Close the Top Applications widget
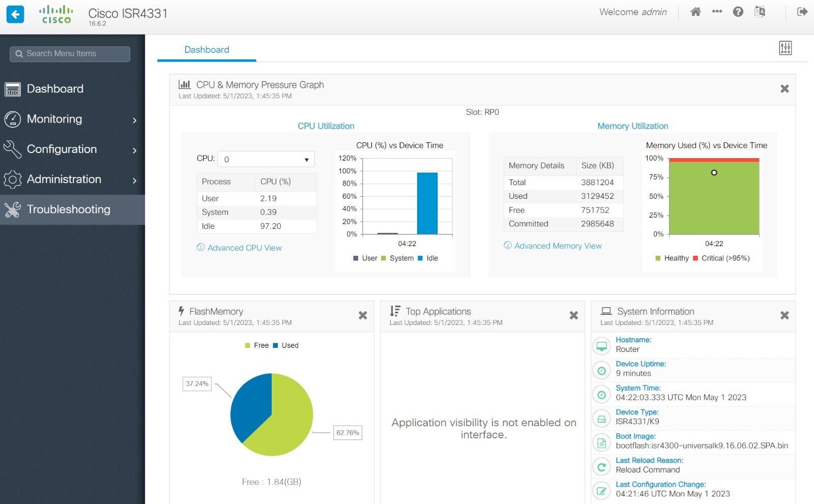Screen dimensions: 814x504 573,315
